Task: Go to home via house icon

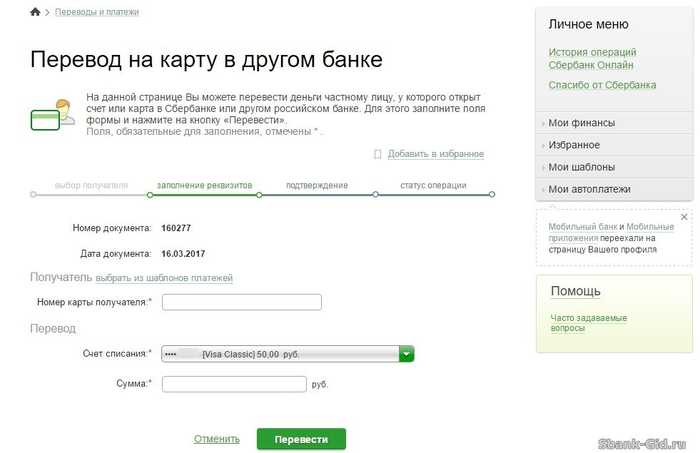Action: [x=35, y=12]
